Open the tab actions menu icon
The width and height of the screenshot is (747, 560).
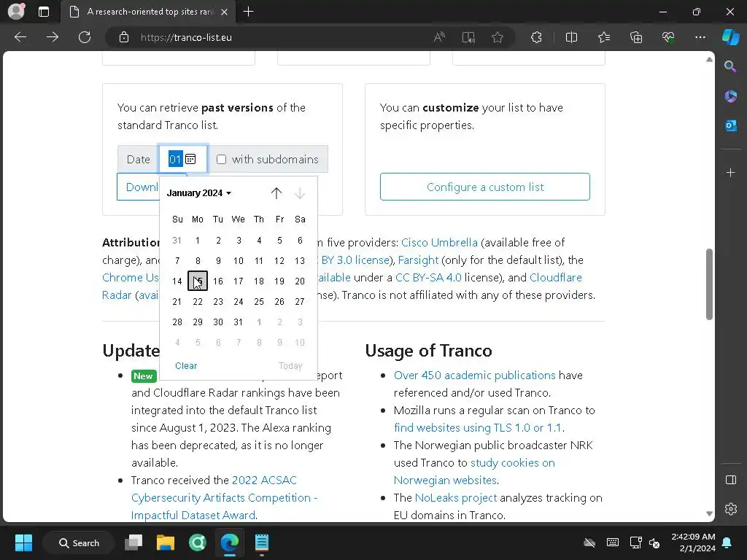[x=44, y=12]
